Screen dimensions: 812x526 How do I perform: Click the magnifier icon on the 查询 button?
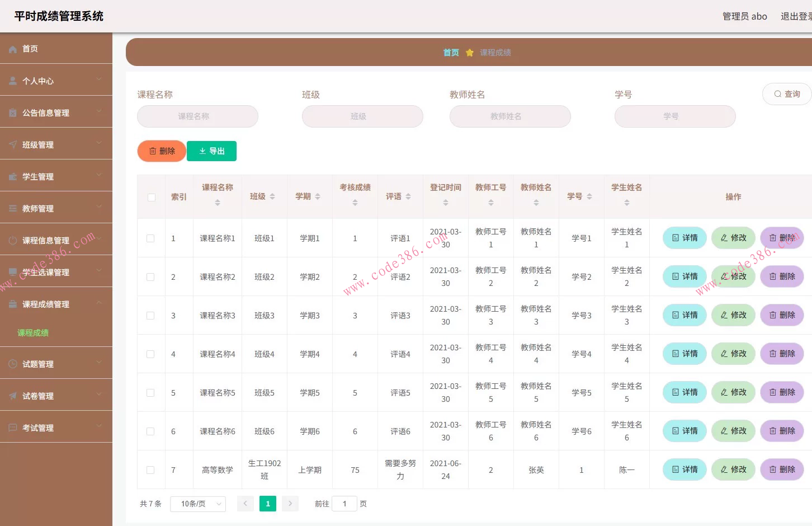pyautogui.click(x=778, y=94)
